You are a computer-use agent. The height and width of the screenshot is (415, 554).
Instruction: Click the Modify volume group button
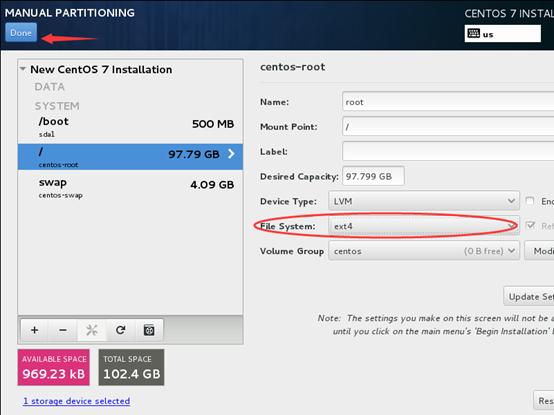(539, 251)
